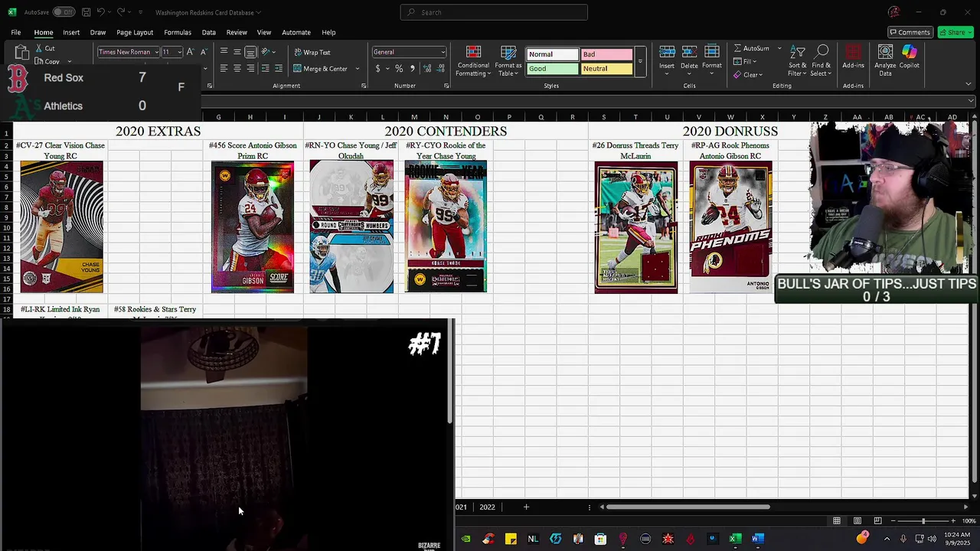Open Merge & Center dropdown arrow
The height and width of the screenshot is (551, 980).
[357, 68]
